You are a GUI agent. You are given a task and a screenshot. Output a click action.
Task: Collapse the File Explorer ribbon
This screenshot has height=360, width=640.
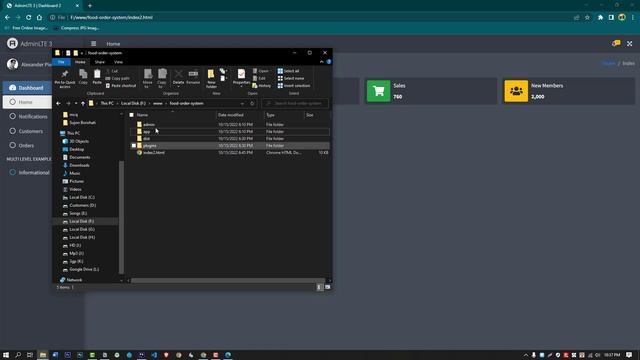tap(322, 62)
